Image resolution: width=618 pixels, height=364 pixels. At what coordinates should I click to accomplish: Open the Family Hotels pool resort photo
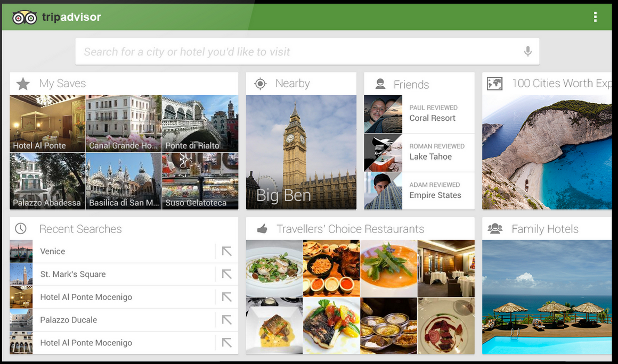coord(547,297)
